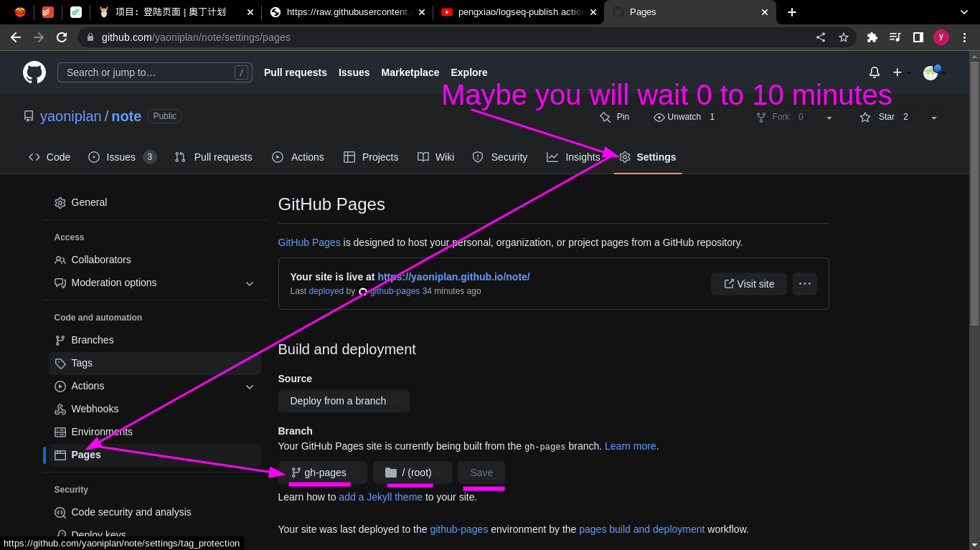Open the repository Actions tab
Image resolution: width=980 pixels, height=550 pixels.
pyautogui.click(x=298, y=157)
